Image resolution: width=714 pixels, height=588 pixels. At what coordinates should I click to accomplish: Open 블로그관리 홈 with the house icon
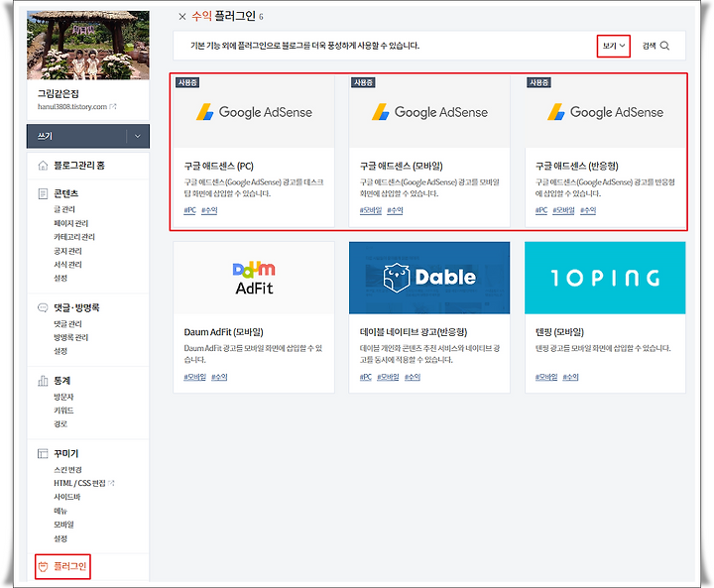tap(43, 166)
